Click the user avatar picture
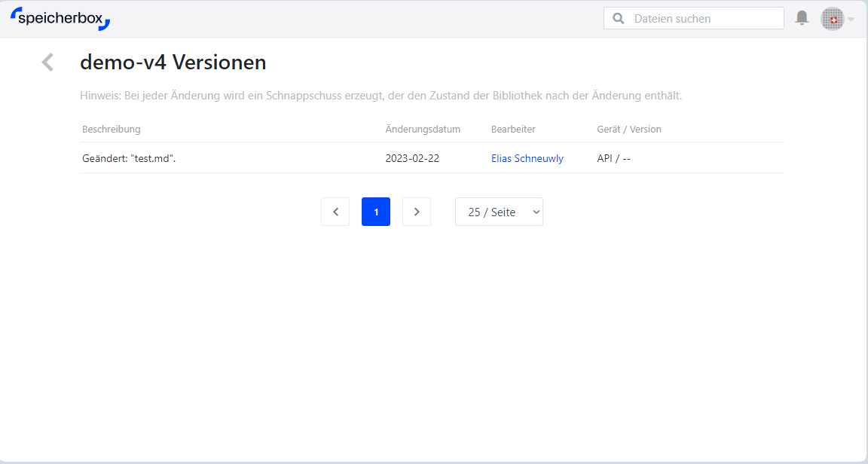This screenshot has height=464, width=868. point(832,19)
